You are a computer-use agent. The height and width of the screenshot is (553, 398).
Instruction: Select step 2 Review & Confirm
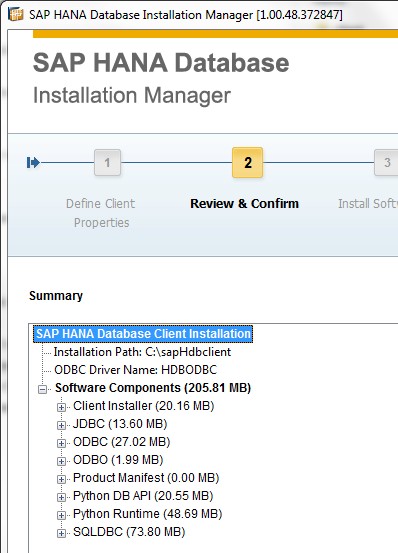click(x=247, y=162)
